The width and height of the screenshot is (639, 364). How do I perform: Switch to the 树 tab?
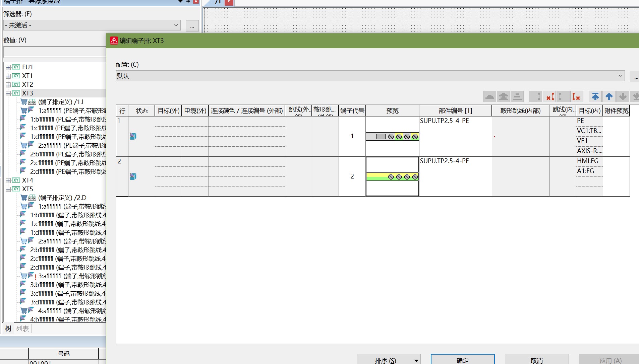point(8,329)
